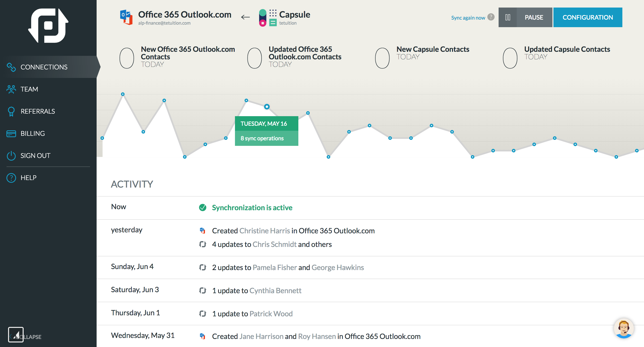
Task: Go to Billing section
Action: [32, 134]
